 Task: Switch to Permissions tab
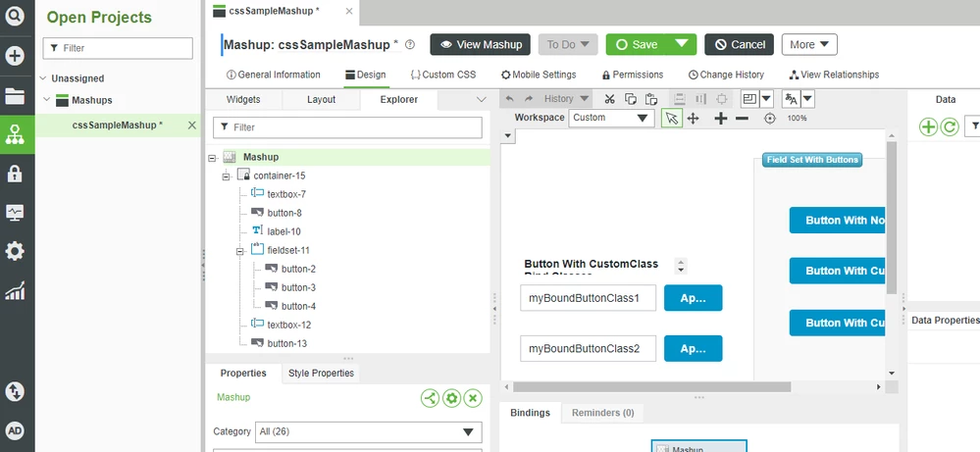coord(633,75)
